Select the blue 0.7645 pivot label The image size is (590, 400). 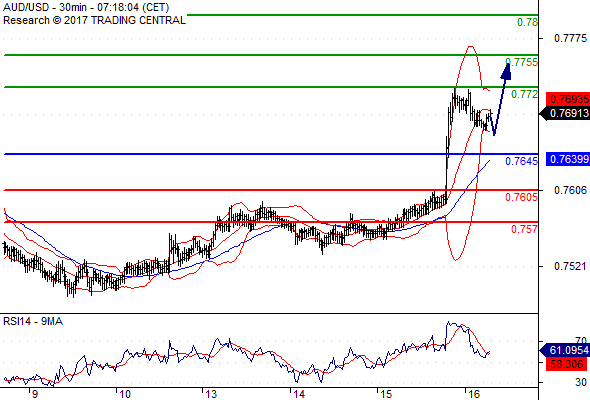coord(522,161)
